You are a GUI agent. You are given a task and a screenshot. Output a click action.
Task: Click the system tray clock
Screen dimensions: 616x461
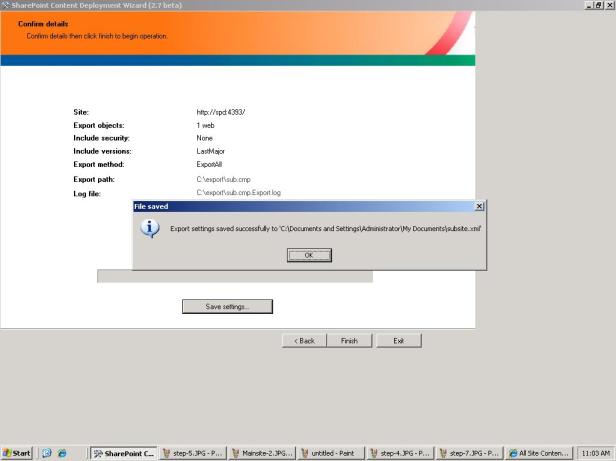(x=595, y=453)
